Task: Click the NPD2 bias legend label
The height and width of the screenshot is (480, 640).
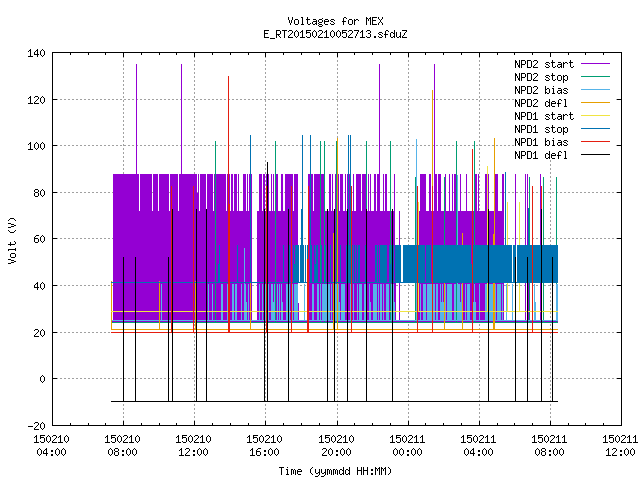Action: tap(541, 90)
